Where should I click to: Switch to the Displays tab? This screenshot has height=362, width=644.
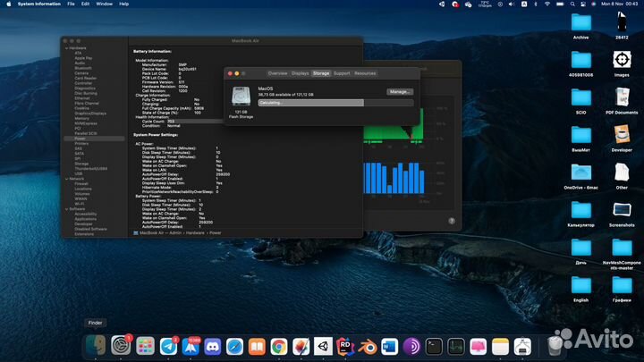click(x=301, y=73)
